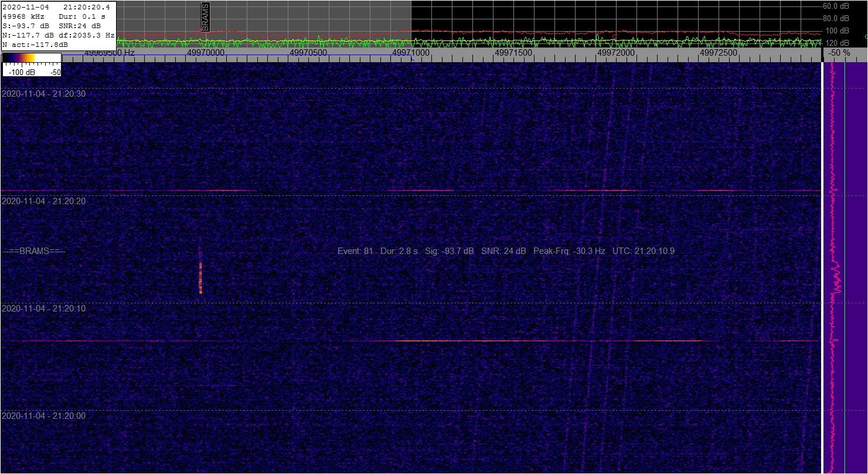
Task: Click the SNR:24 dB readout in info box
Action: tap(80, 26)
